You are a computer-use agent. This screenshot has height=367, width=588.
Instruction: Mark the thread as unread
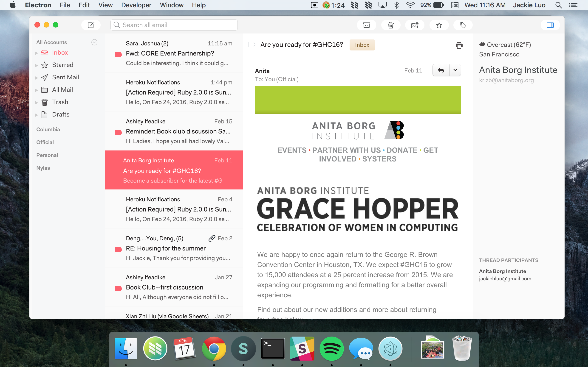pos(415,25)
